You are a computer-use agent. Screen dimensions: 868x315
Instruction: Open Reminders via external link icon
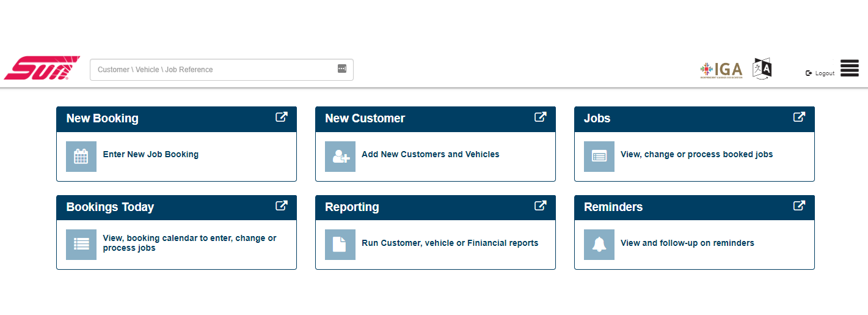click(799, 206)
